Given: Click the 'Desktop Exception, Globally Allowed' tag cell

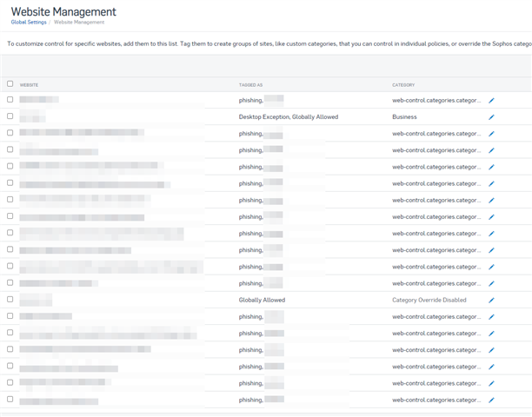Looking at the screenshot, I should tap(289, 117).
